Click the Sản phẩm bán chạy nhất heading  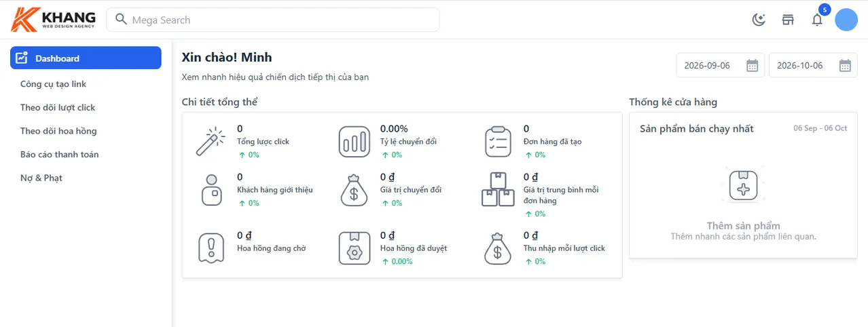(697, 128)
